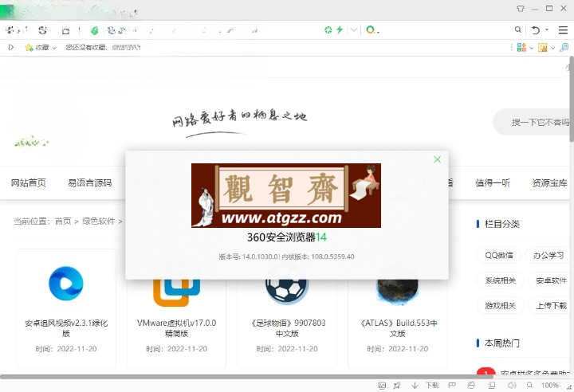Image resolution: width=574 pixels, height=392 pixels.
Task: Open the skin changer shirt icon
Action: (x=520, y=9)
